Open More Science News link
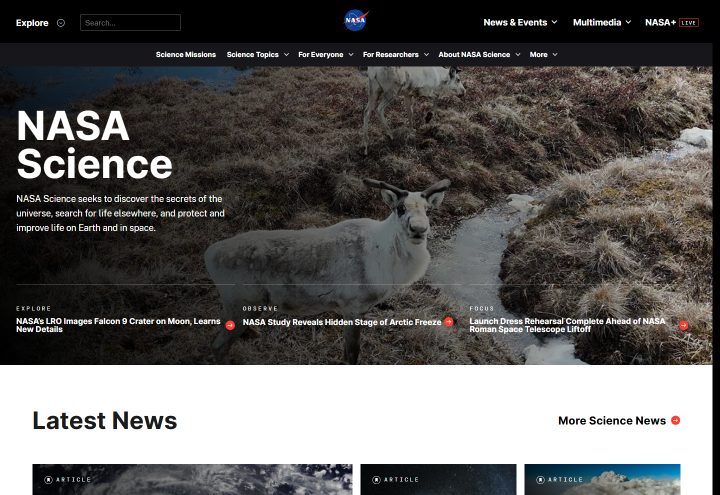 612,421
